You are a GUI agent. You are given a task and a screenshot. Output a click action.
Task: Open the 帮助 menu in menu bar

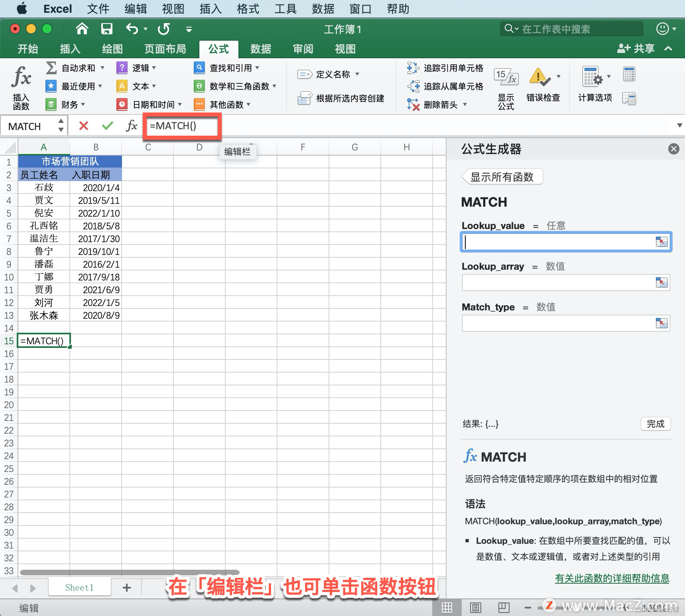coord(398,9)
